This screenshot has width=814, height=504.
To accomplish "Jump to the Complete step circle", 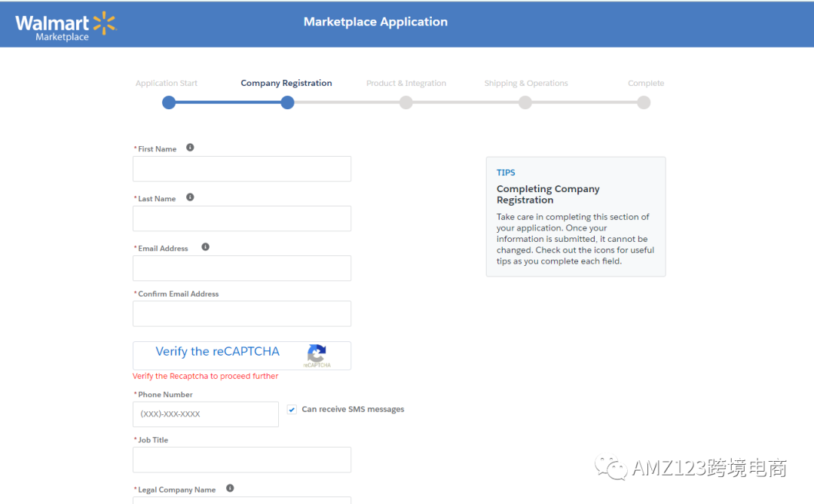I will (x=644, y=102).
